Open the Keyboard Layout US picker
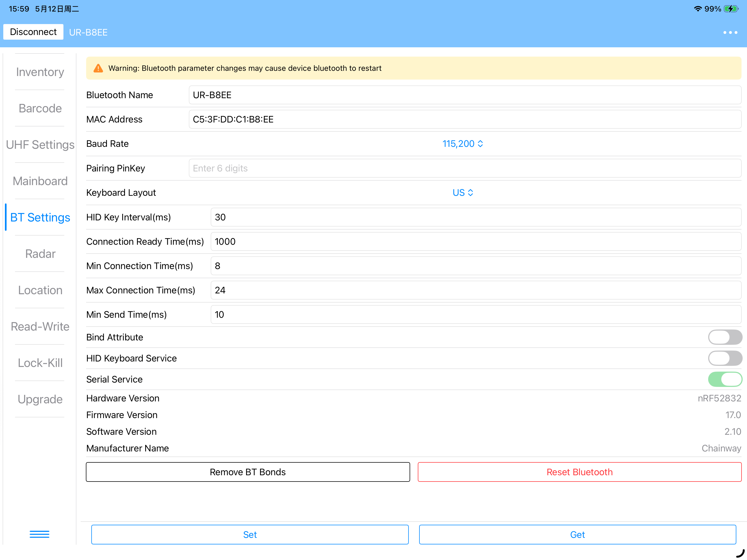Viewport: 747px width, 560px height. (463, 192)
